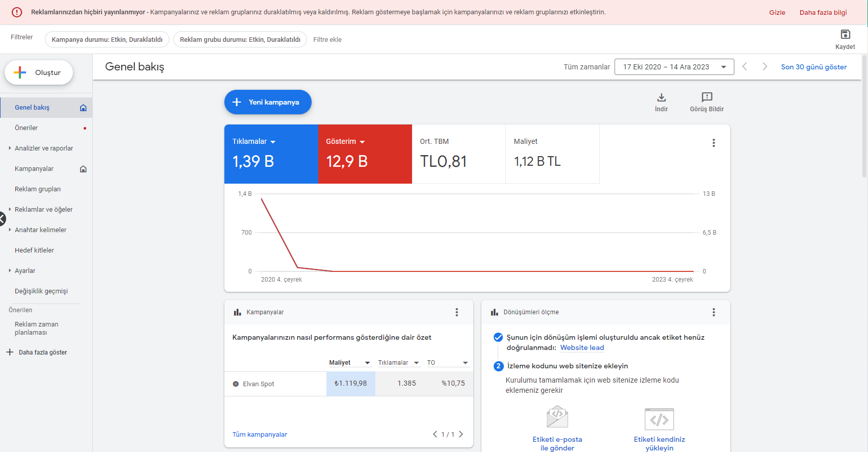
Task: Select the Maliyet metric tile
Action: [553, 154]
